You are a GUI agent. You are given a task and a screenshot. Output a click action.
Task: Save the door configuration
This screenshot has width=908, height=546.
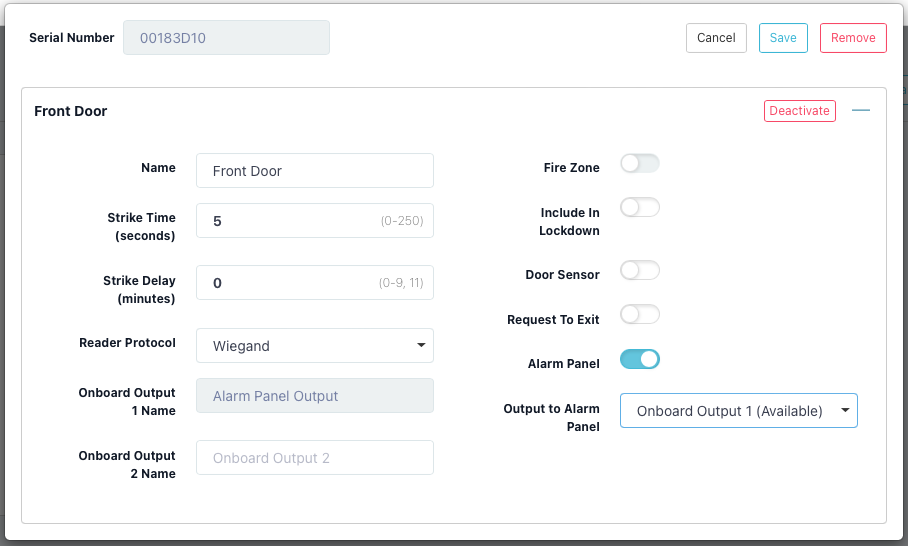click(783, 38)
